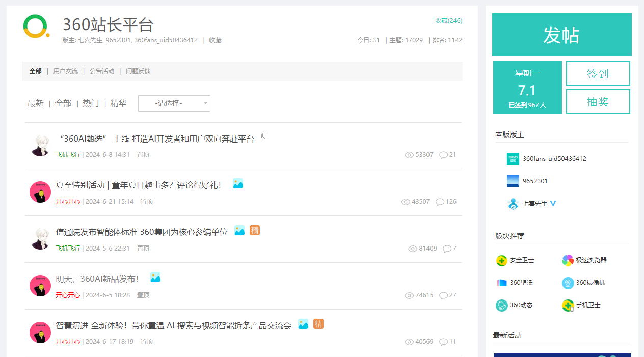Image resolution: width=644 pixels, height=357 pixels.
Task: Click the orange 精 badge on 智慧演进 post
Action: click(x=318, y=324)
